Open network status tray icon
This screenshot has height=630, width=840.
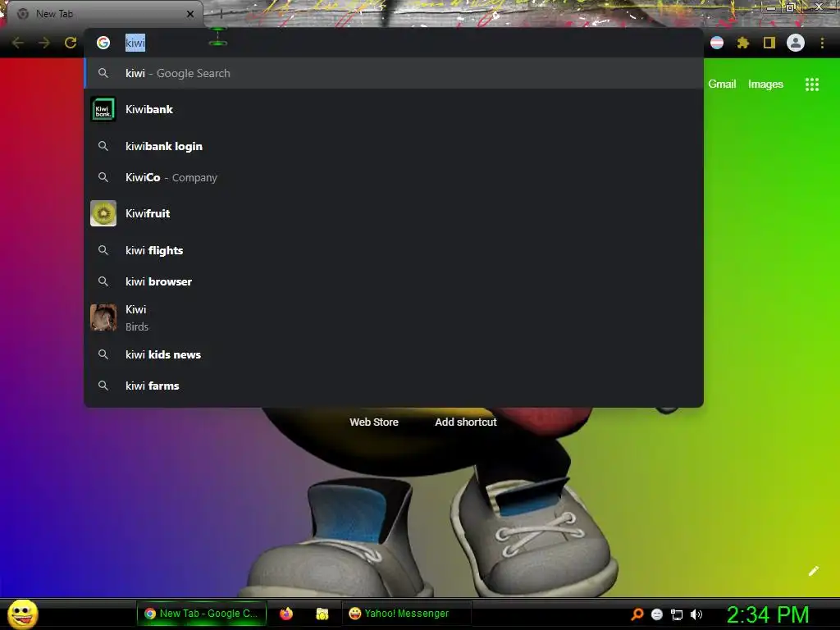[677, 614]
